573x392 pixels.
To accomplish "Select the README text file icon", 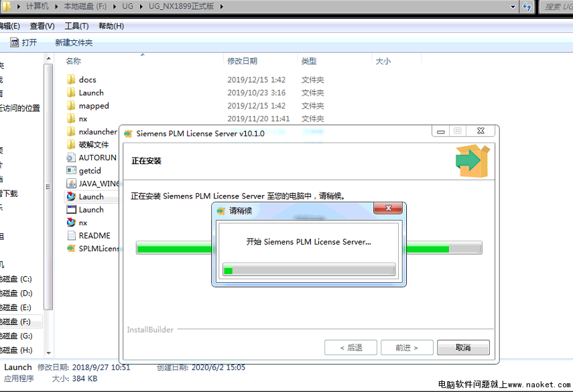I will 71,236.
